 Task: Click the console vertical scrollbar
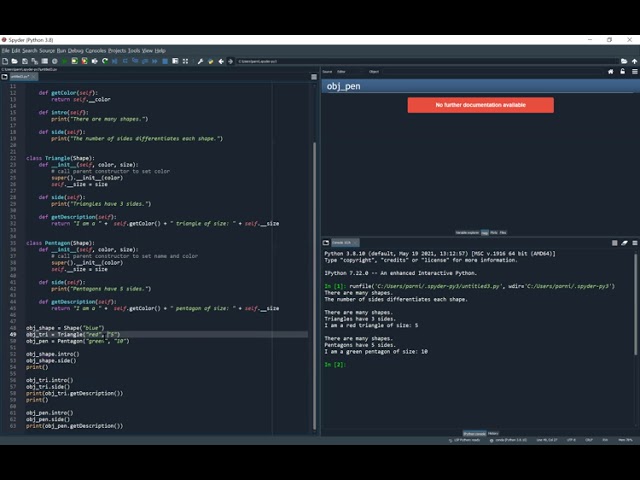636,305
